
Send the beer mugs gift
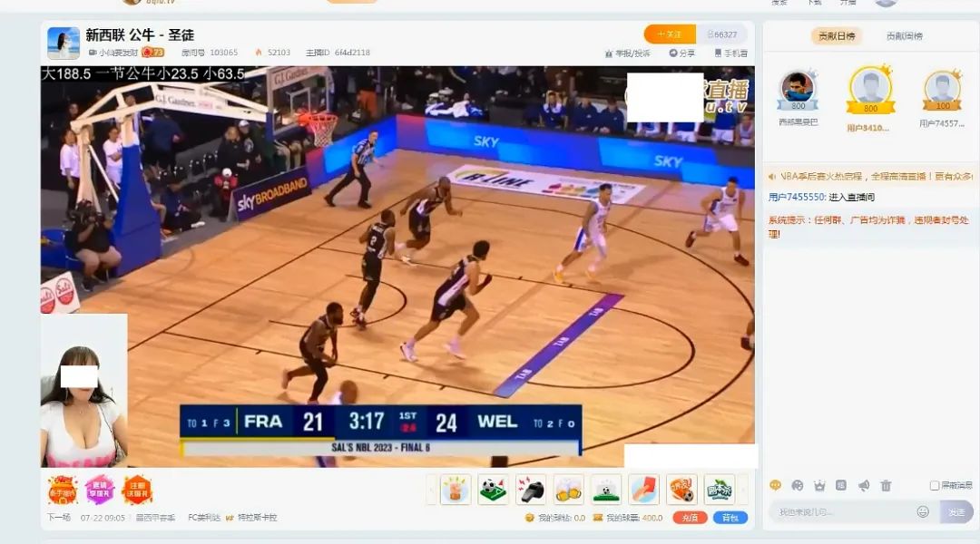click(569, 490)
